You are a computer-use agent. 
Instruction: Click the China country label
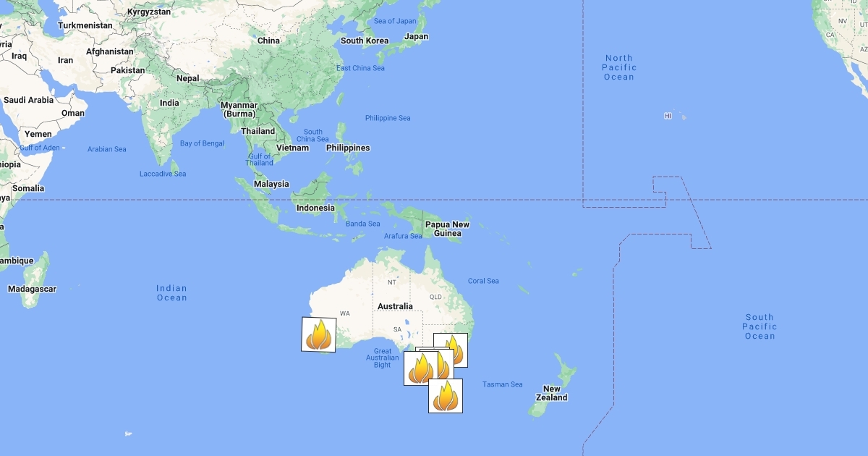[x=268, y=41]
